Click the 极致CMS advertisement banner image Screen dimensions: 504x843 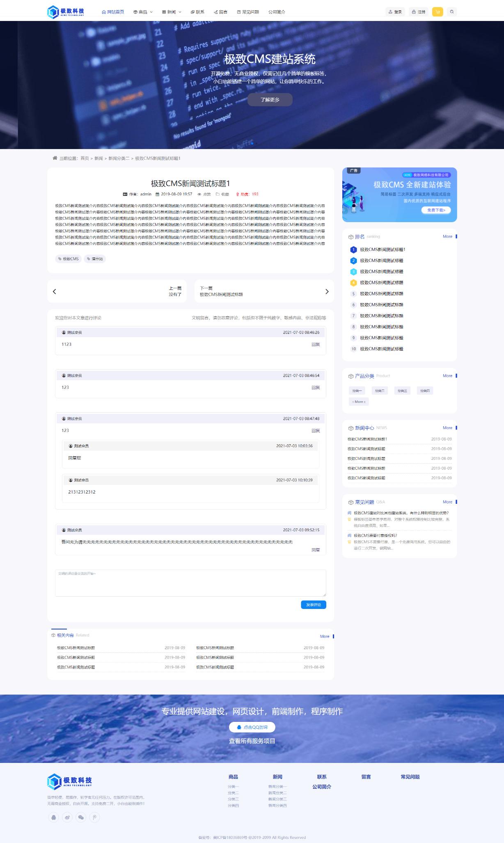[399, 195]
